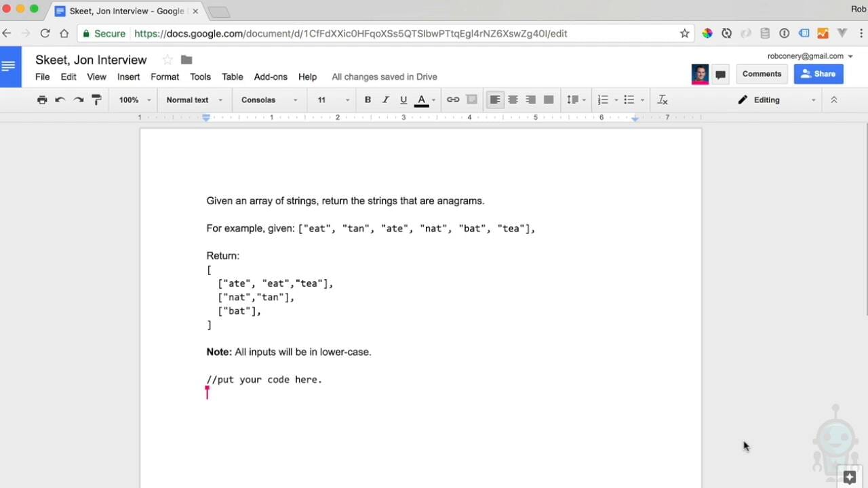Image resolution: width=868 pixels, height=488 pixels.
Task: Open the Docs home icon
Action: (x=9, y=66)
